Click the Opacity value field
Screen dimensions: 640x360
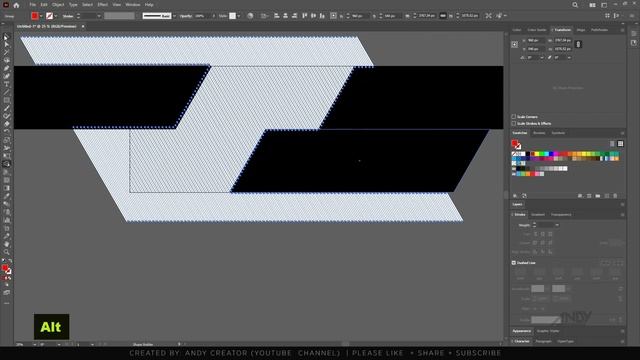pyautogui.click(x=202, y=16)
